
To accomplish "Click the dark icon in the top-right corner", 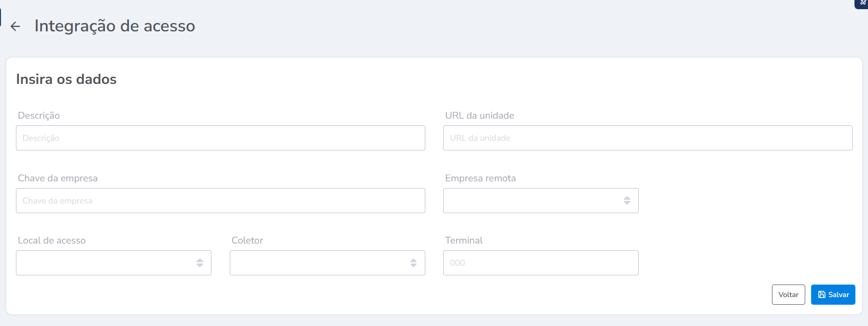I will click(x=863, y=3).
